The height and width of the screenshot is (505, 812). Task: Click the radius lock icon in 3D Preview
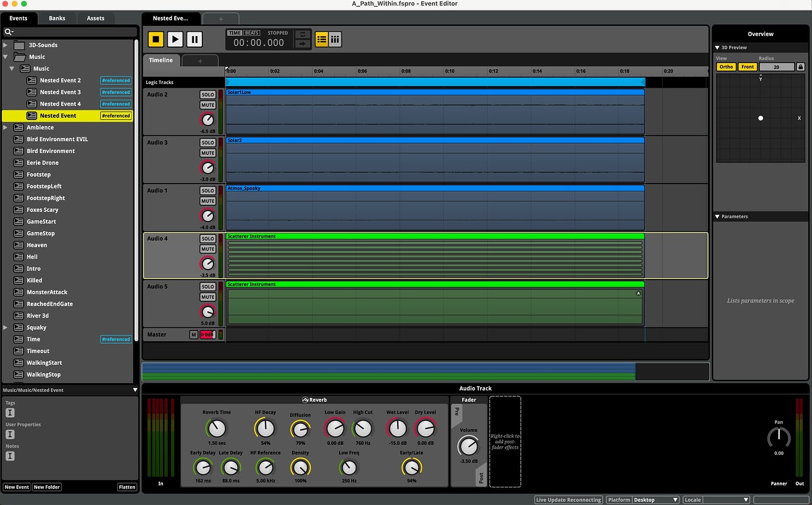click(x=800, y=67)
